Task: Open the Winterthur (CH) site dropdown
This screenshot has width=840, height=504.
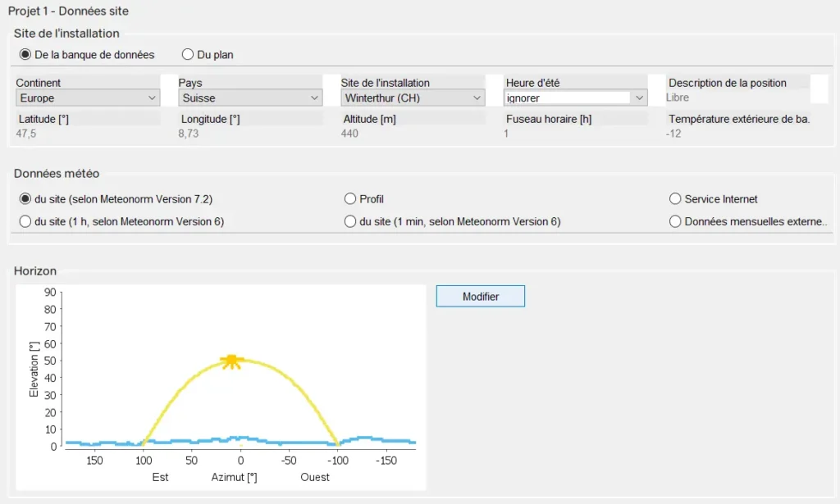Action: click(413, 98)
